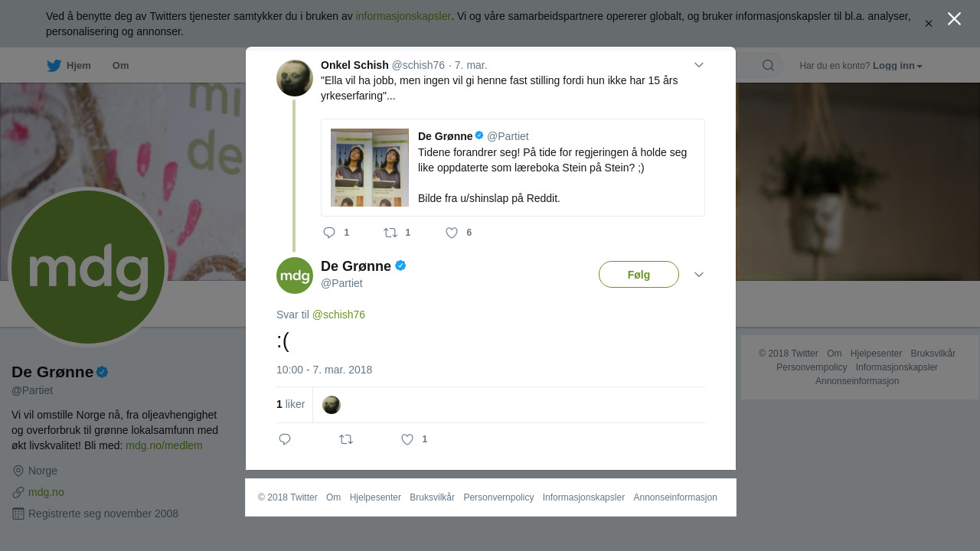The height and width of the screenshot is (551, 980).
Task: Open the Logg inn dropdown
Action: pos(897,66)
